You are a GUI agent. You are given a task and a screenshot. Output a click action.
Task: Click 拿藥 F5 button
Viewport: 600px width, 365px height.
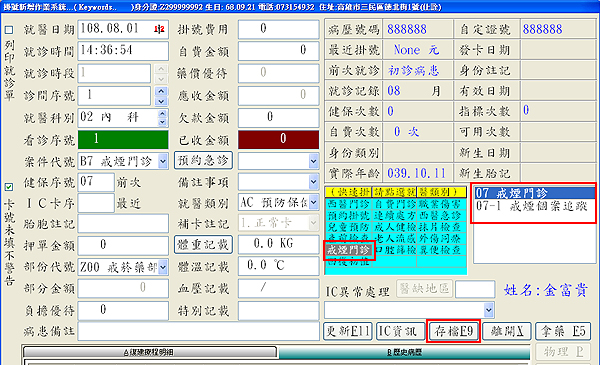pyautogui.click(x=562, y=331)
